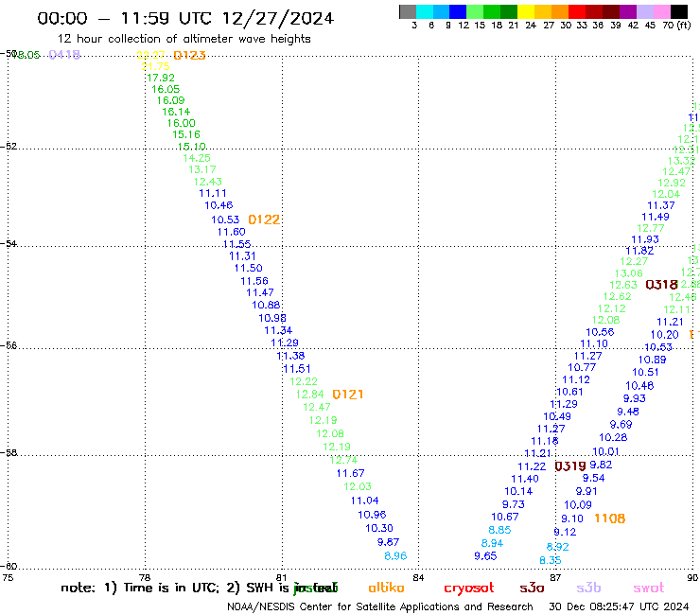
Task: Click the wave height value 10.20
Action: (664, 335)
